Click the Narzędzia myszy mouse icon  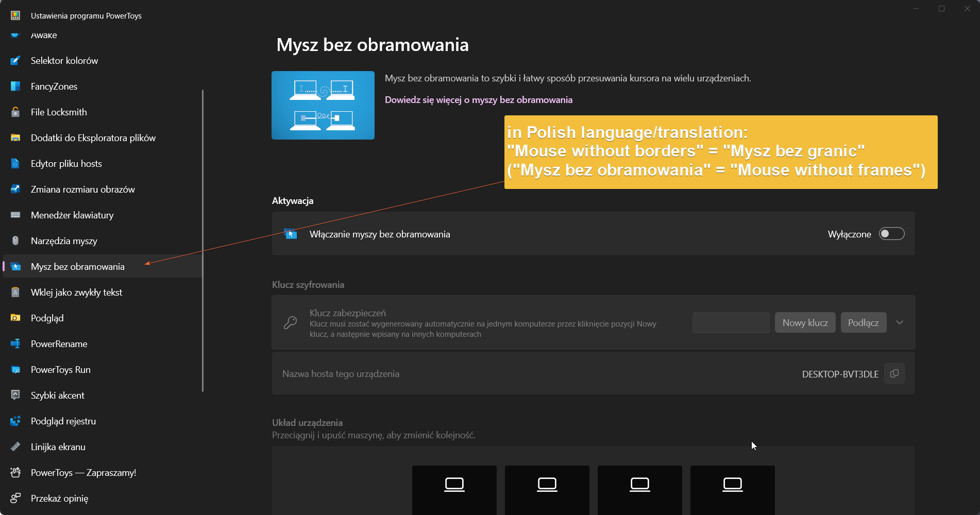(x=15, y=241)
